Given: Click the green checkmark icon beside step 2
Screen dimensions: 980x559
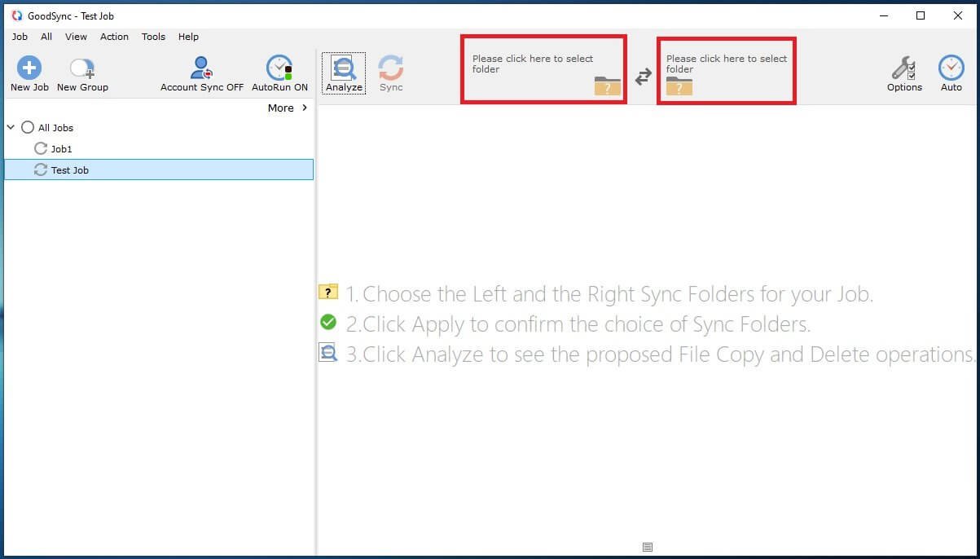Looking at the screenshot, I should pos(328,323).
